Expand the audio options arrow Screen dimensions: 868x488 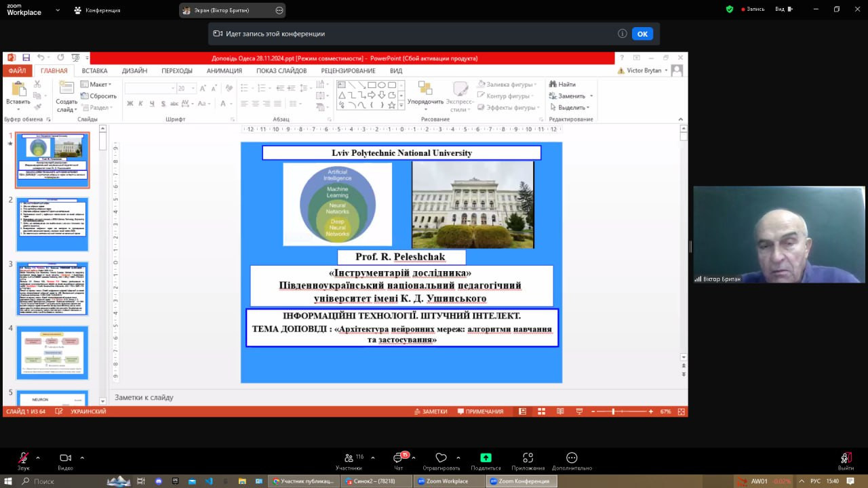pos(38,457)
